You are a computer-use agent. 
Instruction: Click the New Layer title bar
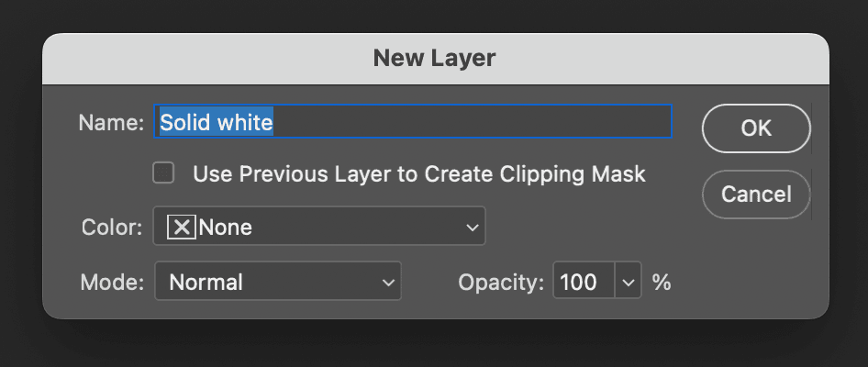436,58
